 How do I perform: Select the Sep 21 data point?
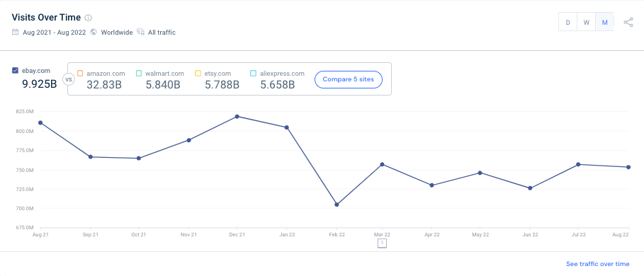click(x=90, y=157)
